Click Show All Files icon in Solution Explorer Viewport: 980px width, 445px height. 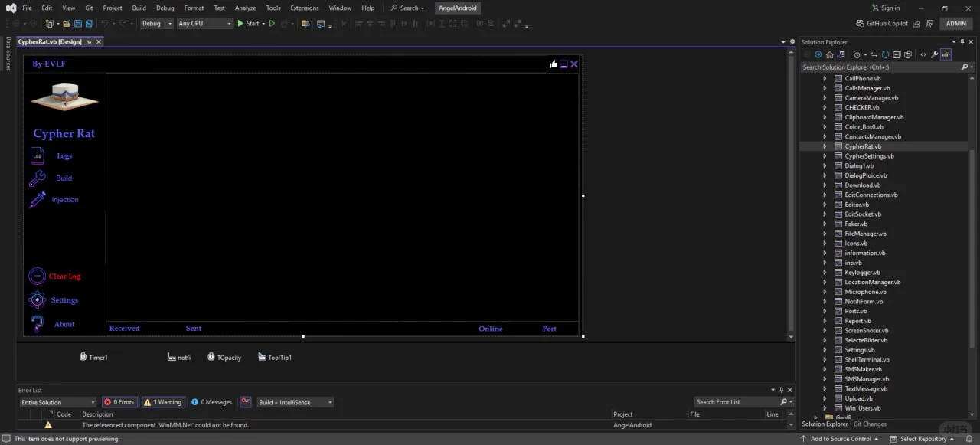coord(908,54)
